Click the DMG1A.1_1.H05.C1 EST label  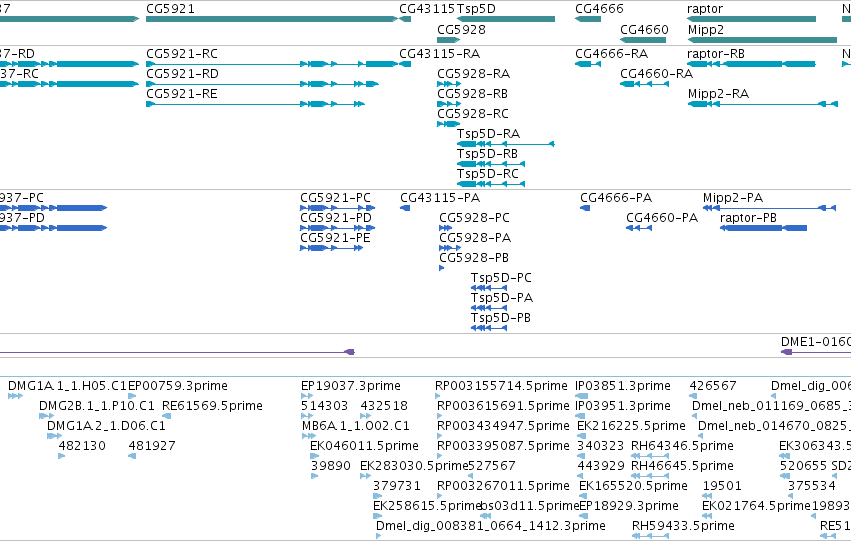click(x=67, y=386)
